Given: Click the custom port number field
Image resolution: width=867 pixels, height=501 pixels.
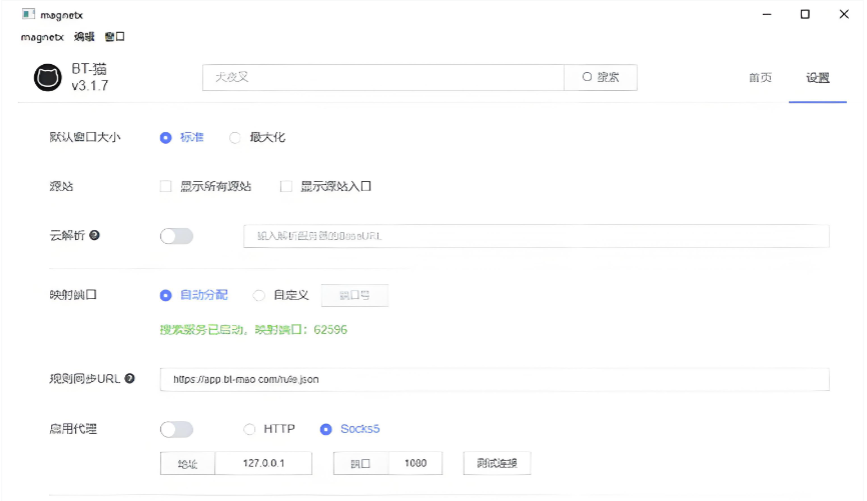Looking at the screenshot, I should pyautogui.click(x=354, y=295).
